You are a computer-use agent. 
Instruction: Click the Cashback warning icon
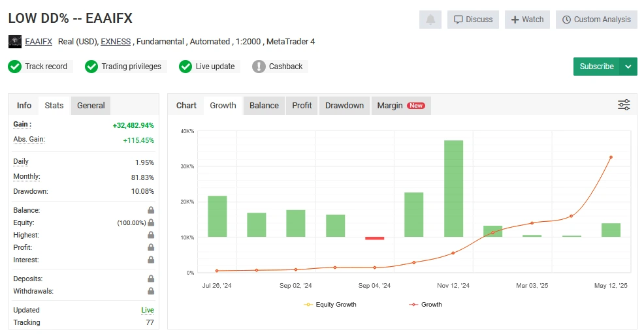click(x=259, y=67)
